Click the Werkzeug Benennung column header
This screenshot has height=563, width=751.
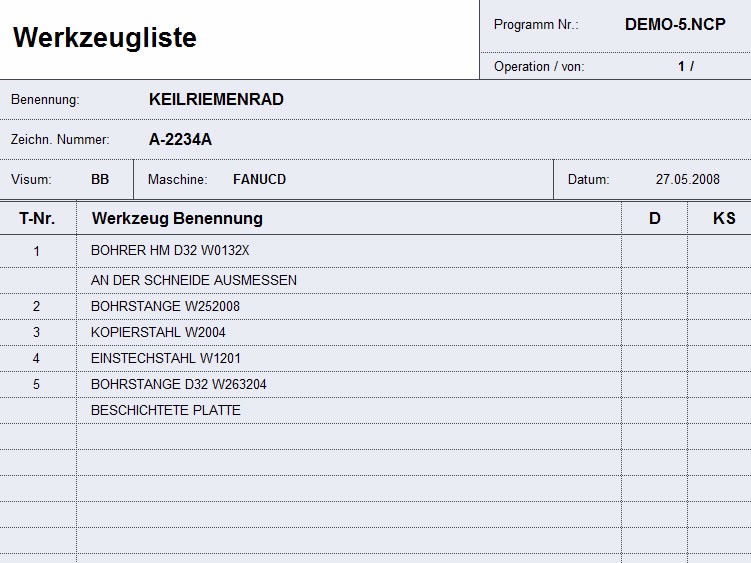coord(177,218)
